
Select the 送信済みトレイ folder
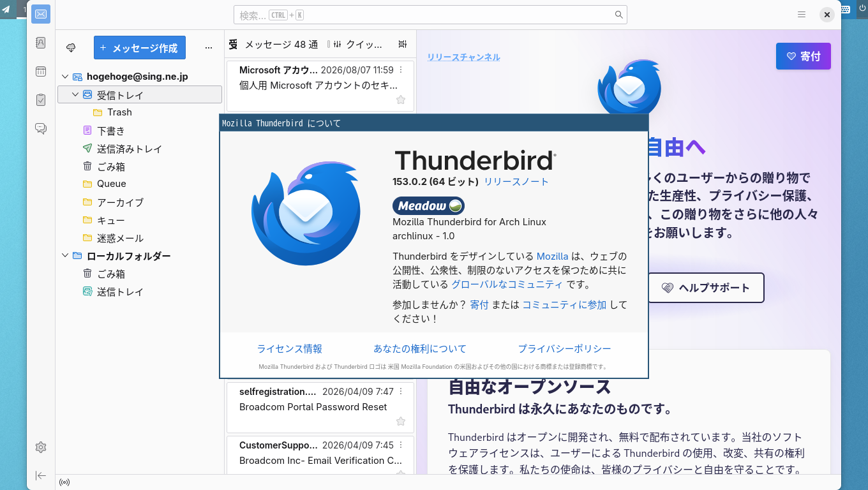140,149
